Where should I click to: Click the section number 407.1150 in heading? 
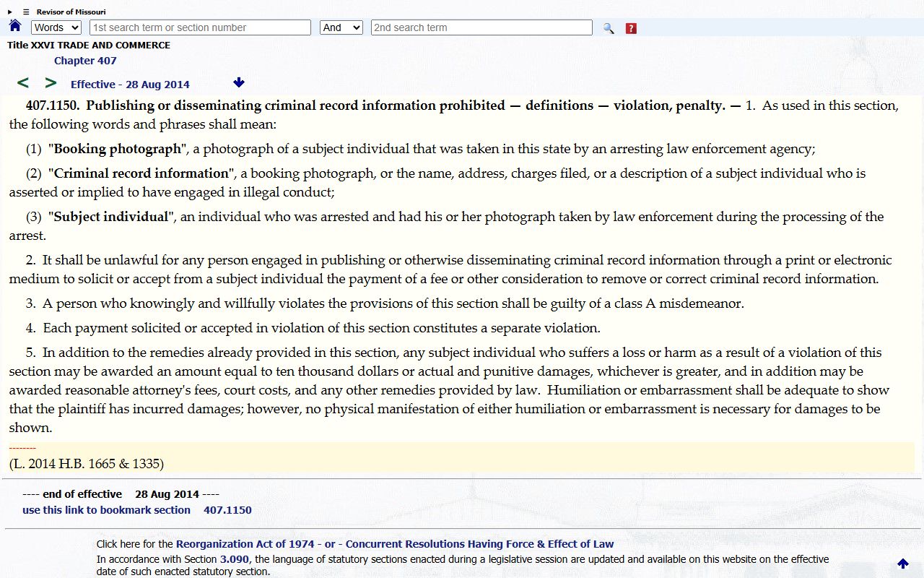tap(52, 105)
